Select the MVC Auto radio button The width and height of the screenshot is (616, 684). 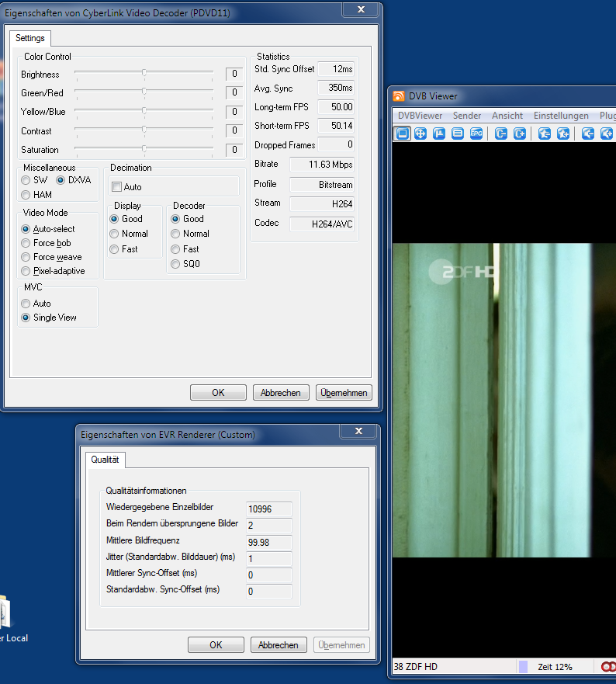point(26,304)
